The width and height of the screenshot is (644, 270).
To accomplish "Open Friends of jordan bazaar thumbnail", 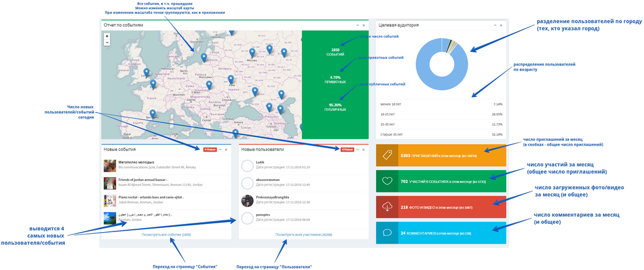I will coord(110,183).
